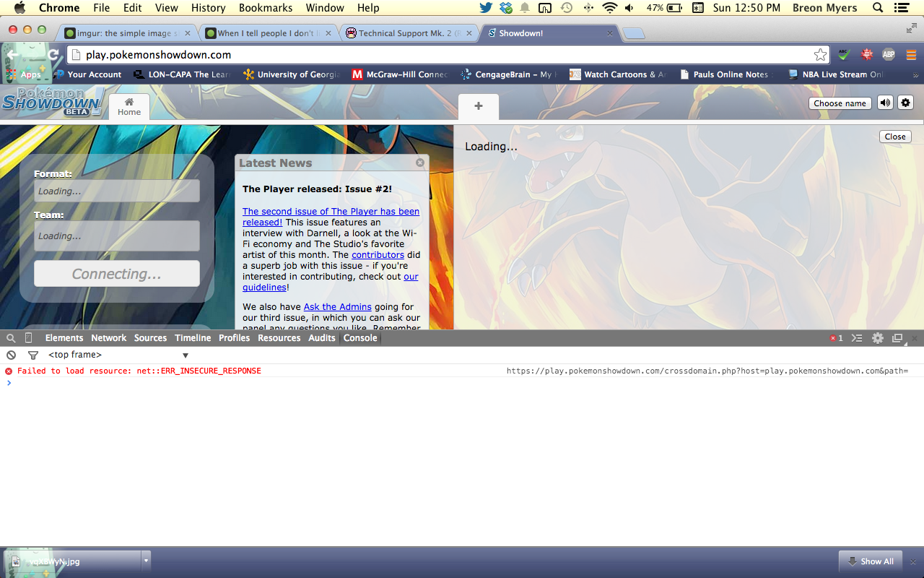Image resolution: width=924 pixels, height=578 pixels.
Task: Open the Profiles panel
Action: point(235,338)
